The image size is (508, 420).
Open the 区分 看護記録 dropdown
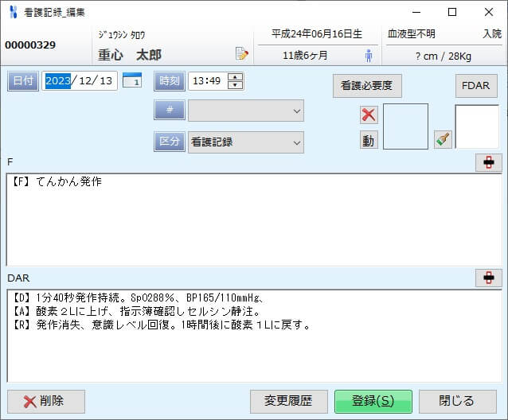pos(246,142)
